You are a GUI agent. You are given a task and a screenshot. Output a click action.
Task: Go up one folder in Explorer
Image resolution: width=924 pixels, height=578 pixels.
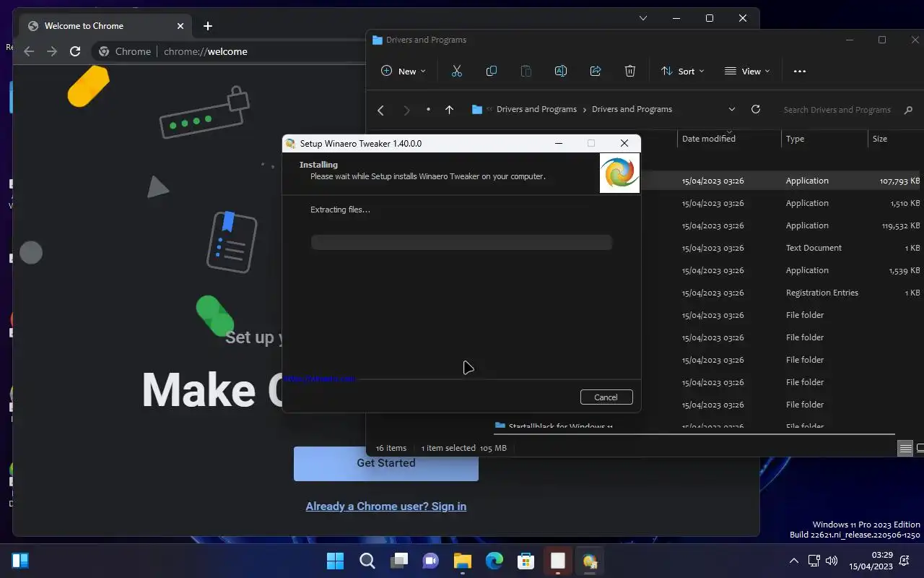[x=449, y=110]
